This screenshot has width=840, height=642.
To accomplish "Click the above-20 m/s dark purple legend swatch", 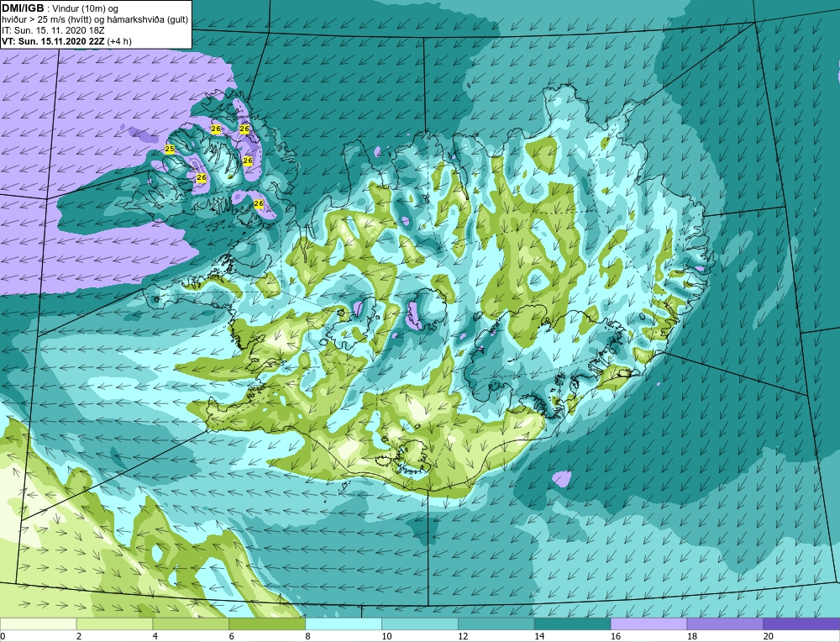I will [x=801, y=624].
